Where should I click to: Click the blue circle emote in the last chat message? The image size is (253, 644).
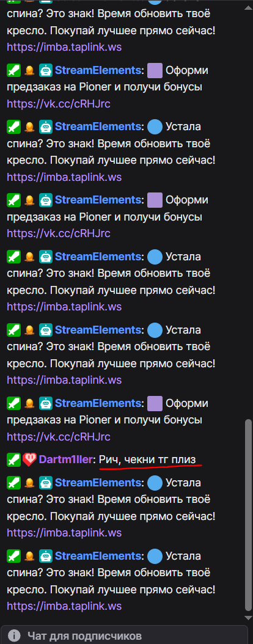point(155,556)
